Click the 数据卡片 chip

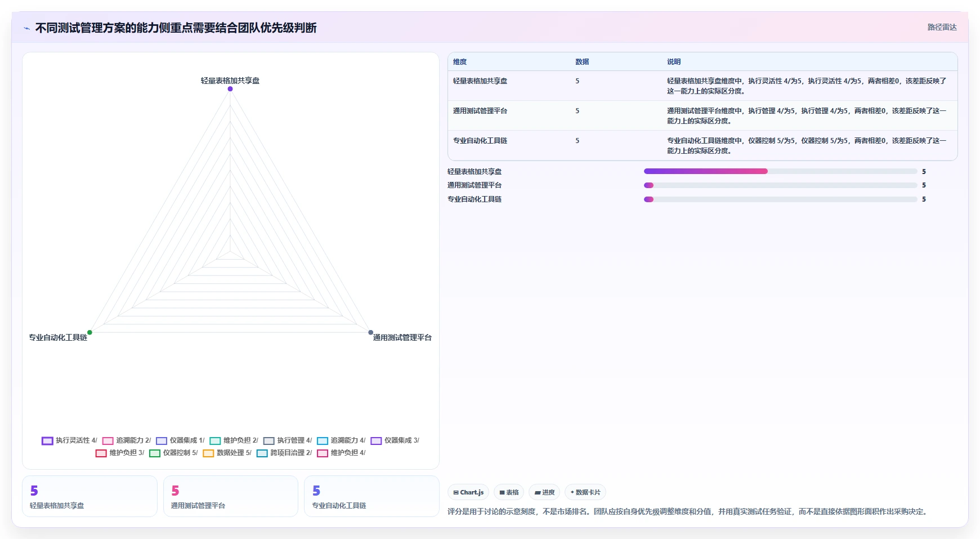click(585, 492)
